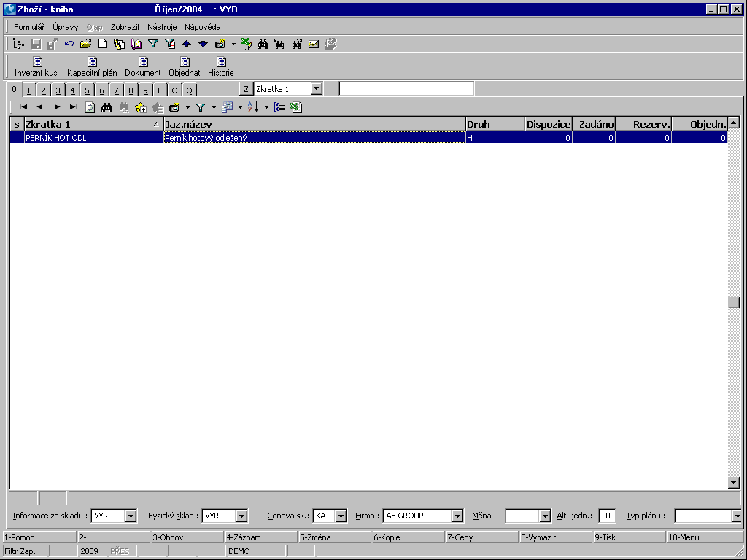Expand the arrow beside grid funnel filter
Viewport: 747px width, 560px height.
click(x=214, y=108)
